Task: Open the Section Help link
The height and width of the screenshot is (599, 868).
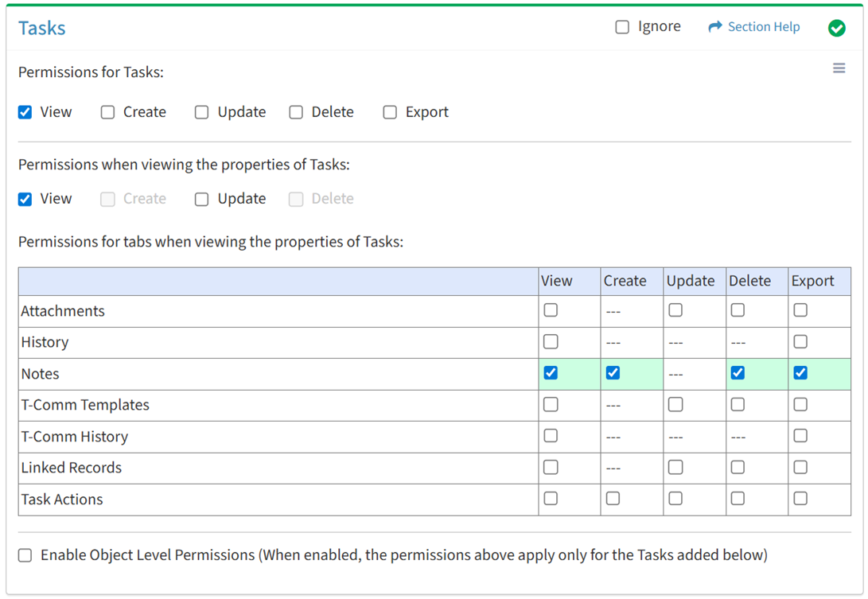Action: (x=763, y=27)
